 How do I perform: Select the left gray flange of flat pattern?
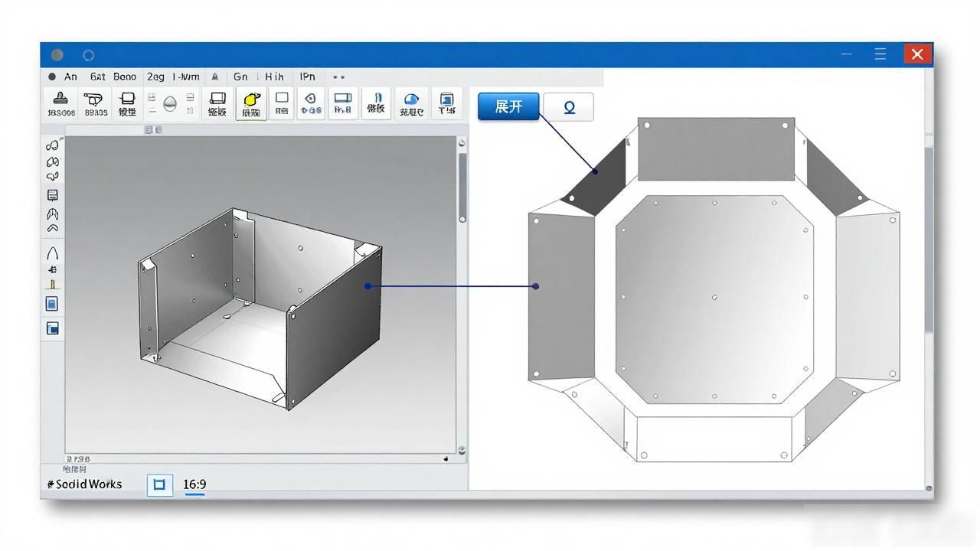point(561,297)
